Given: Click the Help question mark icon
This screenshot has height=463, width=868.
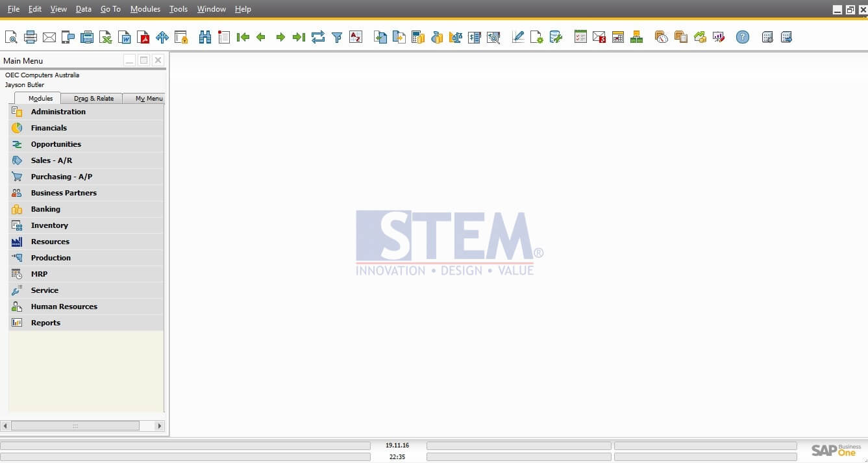Looking at the screenshot, I should coord(743,37).
